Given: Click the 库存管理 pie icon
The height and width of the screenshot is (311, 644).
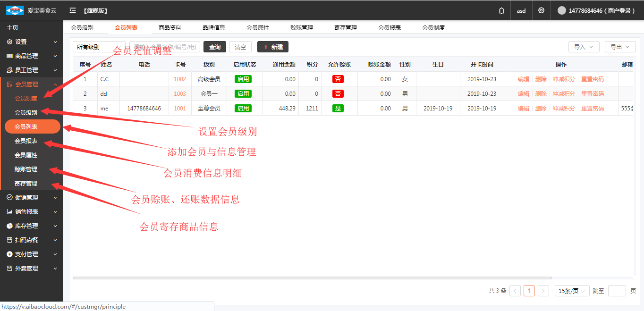Looking at the screenshot, I should pos(9,226).
